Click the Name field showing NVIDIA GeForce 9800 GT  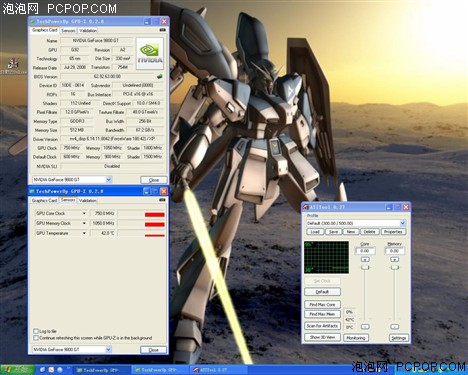click(x=97, y=41)
